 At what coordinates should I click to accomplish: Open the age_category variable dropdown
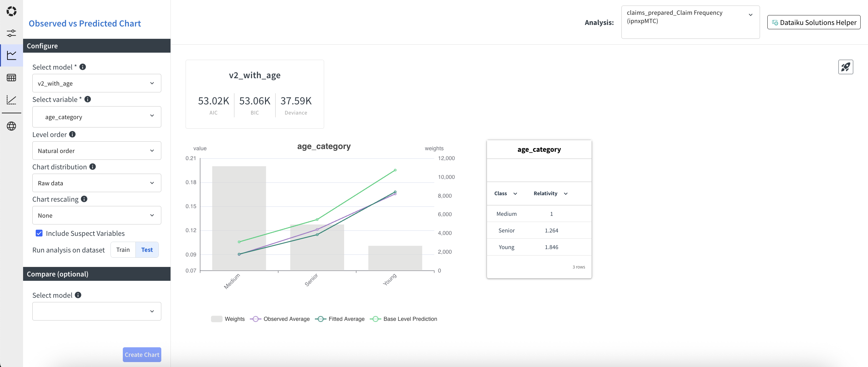(96, 117)
